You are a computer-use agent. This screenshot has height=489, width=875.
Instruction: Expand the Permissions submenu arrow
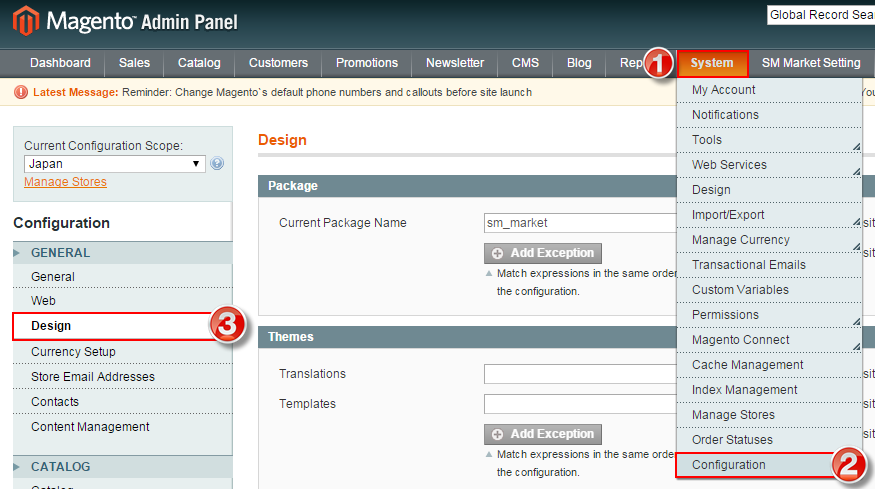click(856, 322)
